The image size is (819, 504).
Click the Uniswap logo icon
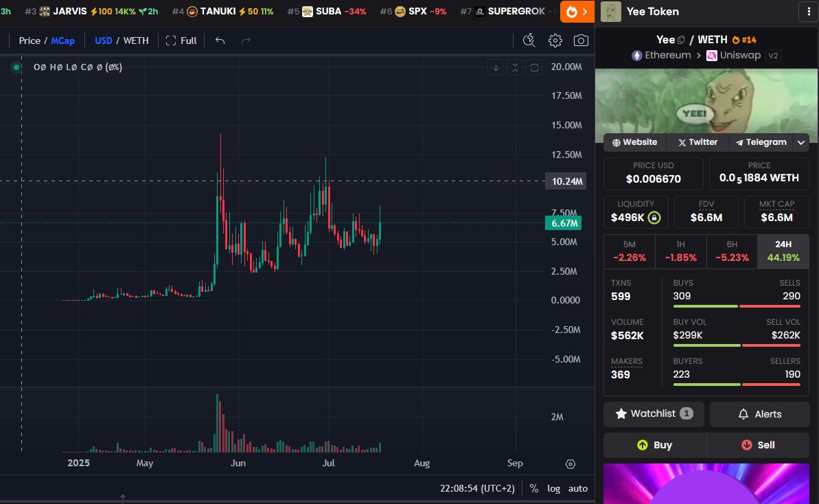(711, 56)
